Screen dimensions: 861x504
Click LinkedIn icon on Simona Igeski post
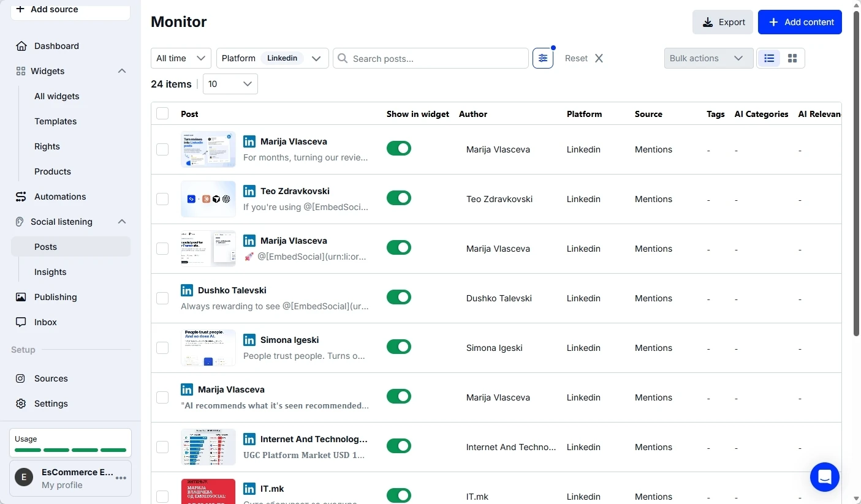[249, 340]
